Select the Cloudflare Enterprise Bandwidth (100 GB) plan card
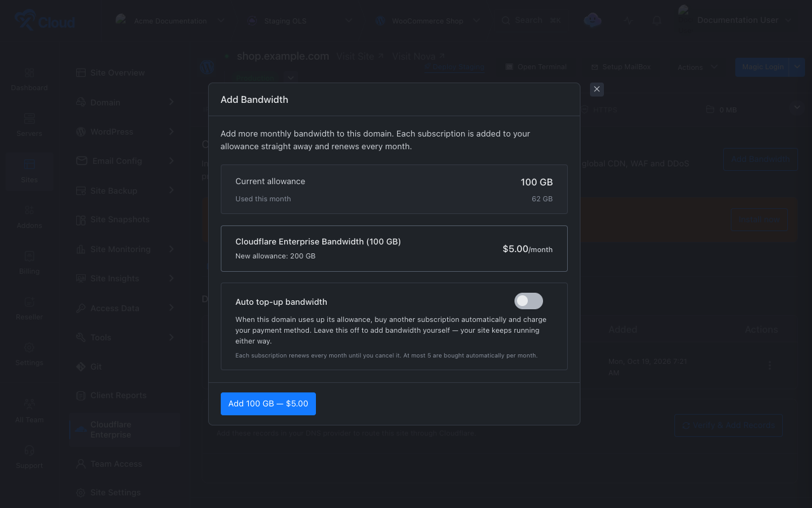This screenshot has width=812, height=508. (394, 248)
